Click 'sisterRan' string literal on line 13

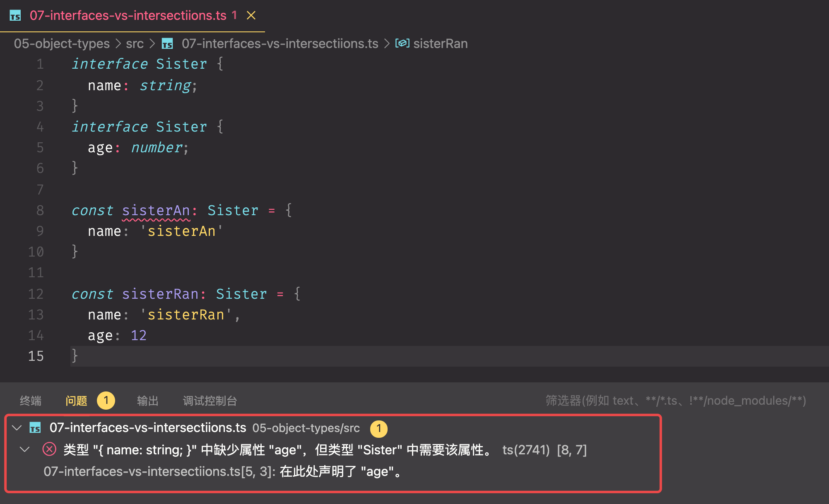[186, 314]
